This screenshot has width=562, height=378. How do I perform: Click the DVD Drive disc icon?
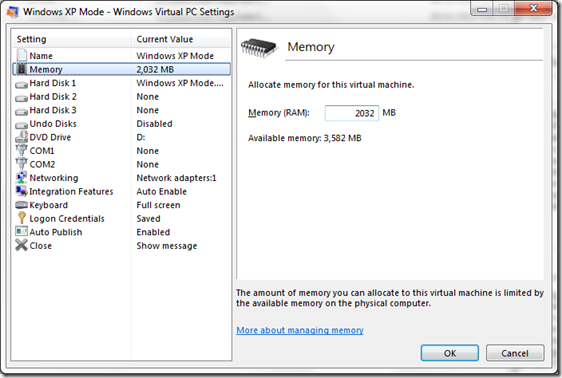coord(22,137)
